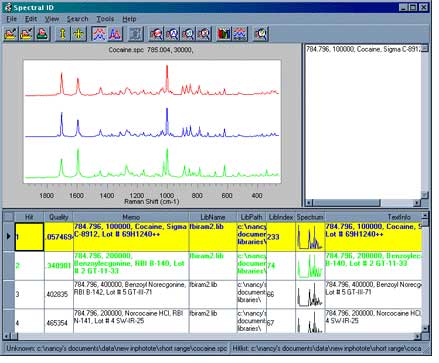Click the LibPath column header
This screenshot has height=363, width=439.
pos(251,217)
